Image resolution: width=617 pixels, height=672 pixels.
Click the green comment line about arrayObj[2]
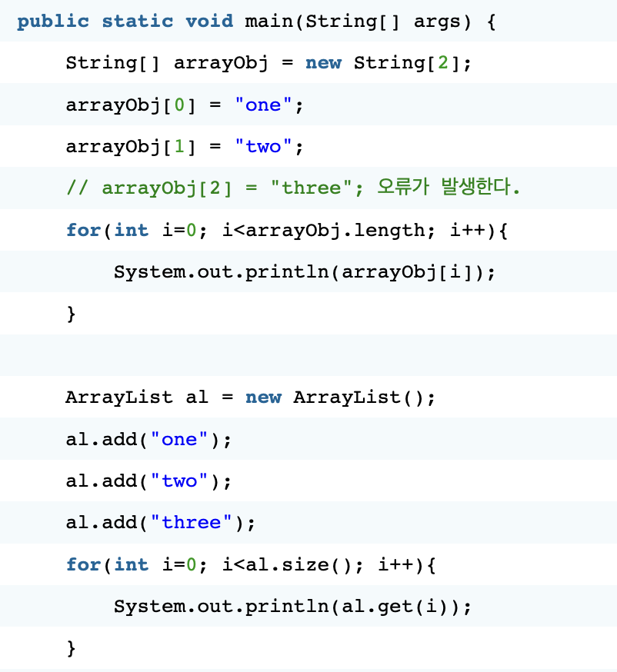click(293, 188)
